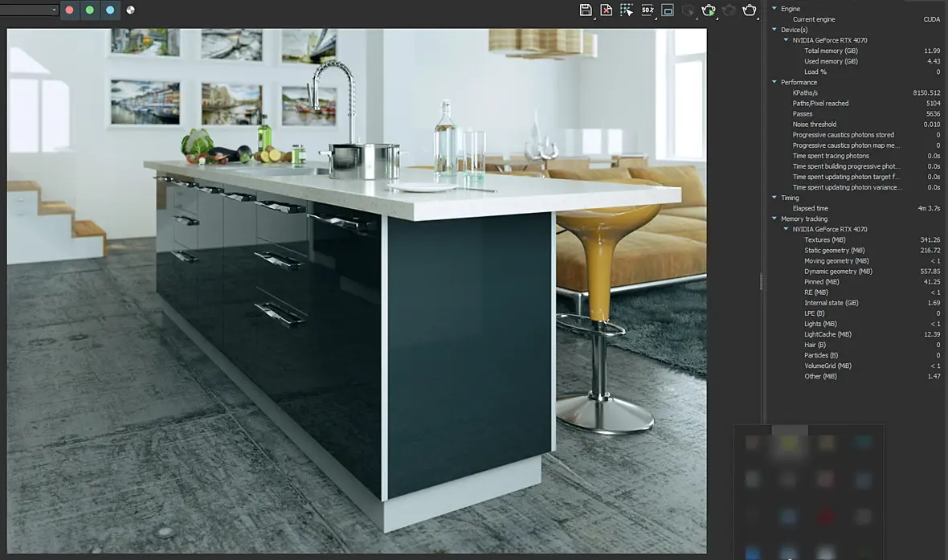
Task: Toggle the red channel button
Action: pyautogui.click(x=70, y=10)
